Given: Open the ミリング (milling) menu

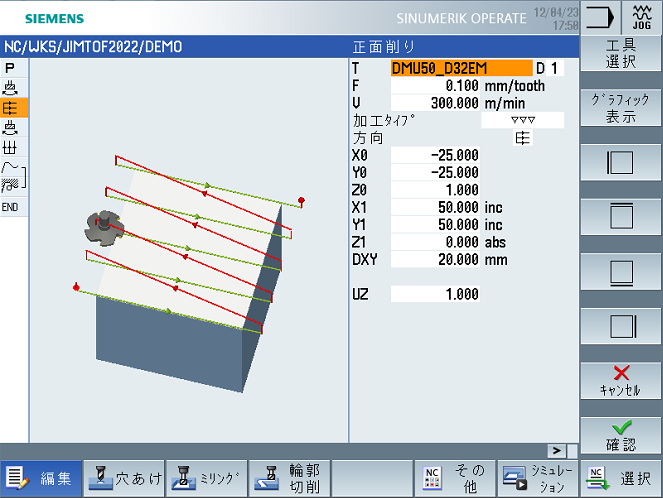Looking at the screenshot, I should coord(206,478).
